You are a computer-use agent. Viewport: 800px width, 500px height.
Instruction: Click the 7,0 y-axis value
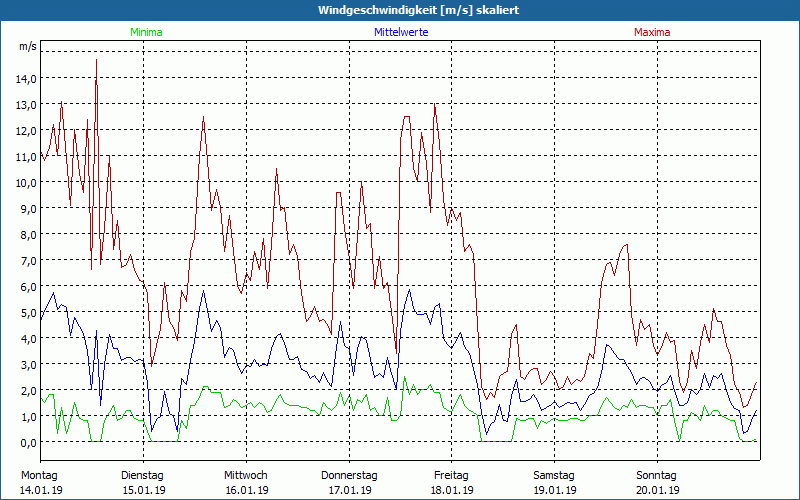click(27, 261)
